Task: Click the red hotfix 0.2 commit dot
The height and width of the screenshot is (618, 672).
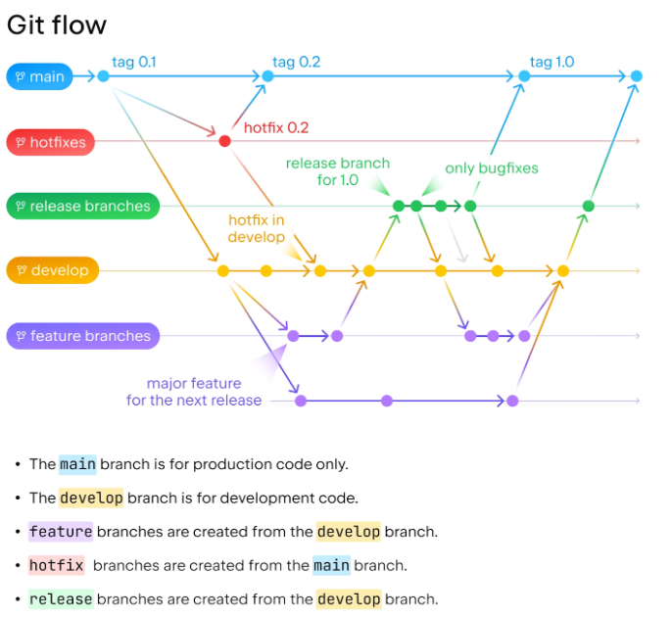Action: click(x=224, y=141)
